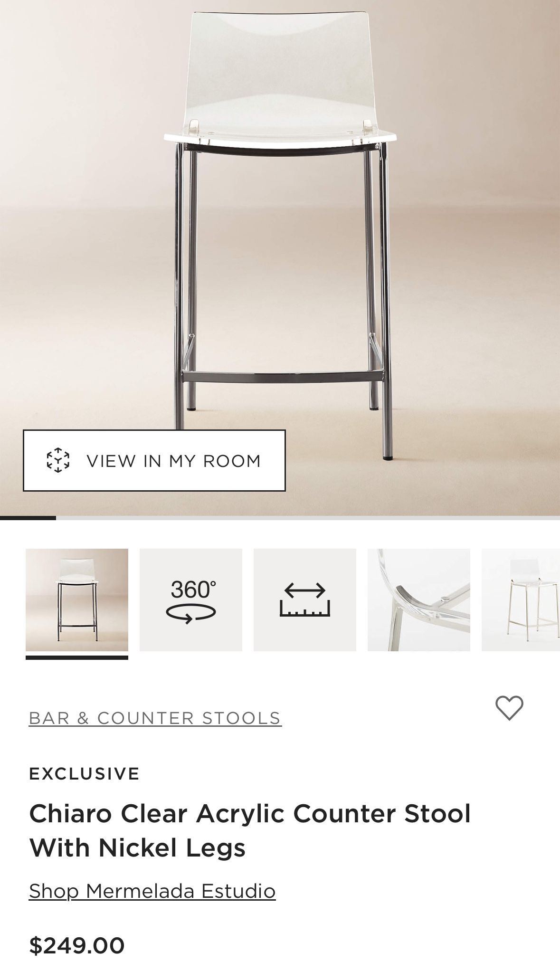Click the footrest bar in main image
Image resolution: width=560 pixels, height=971 pixels.
(282, 377)
